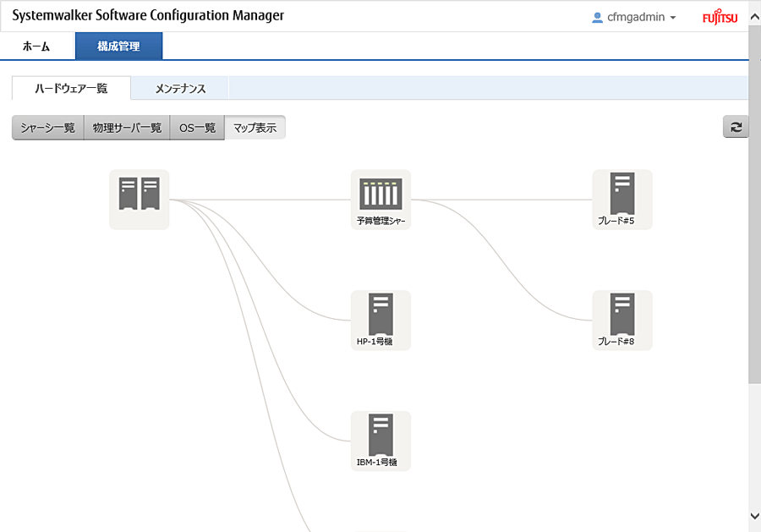The image size is (761, 532).
Task: Click the cfmgadmin user avatar icon
Action: click(x=598, y=18)
